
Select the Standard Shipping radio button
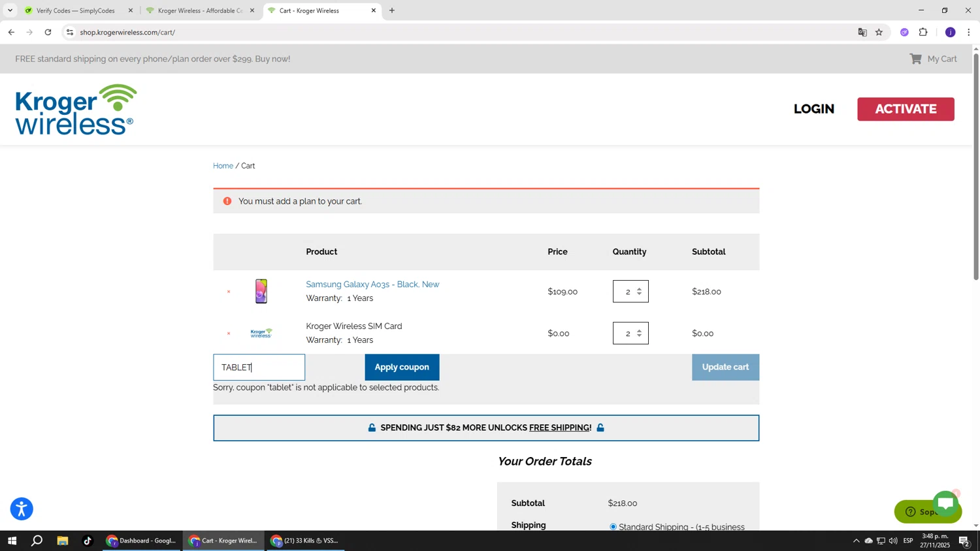click(x=613, y=527)
